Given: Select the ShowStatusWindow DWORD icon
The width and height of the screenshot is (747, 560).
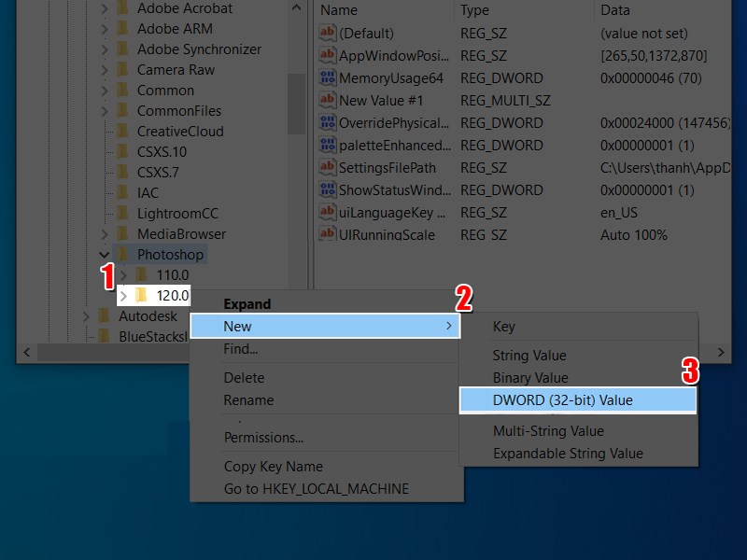Looking at the screenshot, I should [327, 190].
